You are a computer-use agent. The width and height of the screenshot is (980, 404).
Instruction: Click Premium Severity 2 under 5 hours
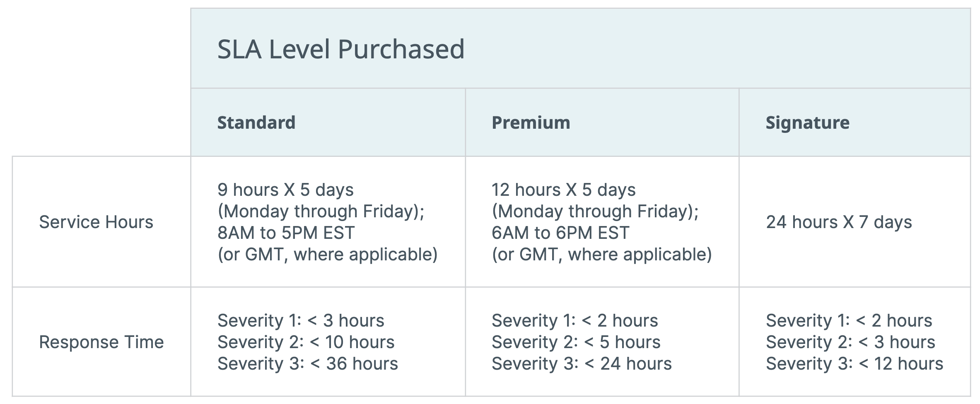point(576,342)
